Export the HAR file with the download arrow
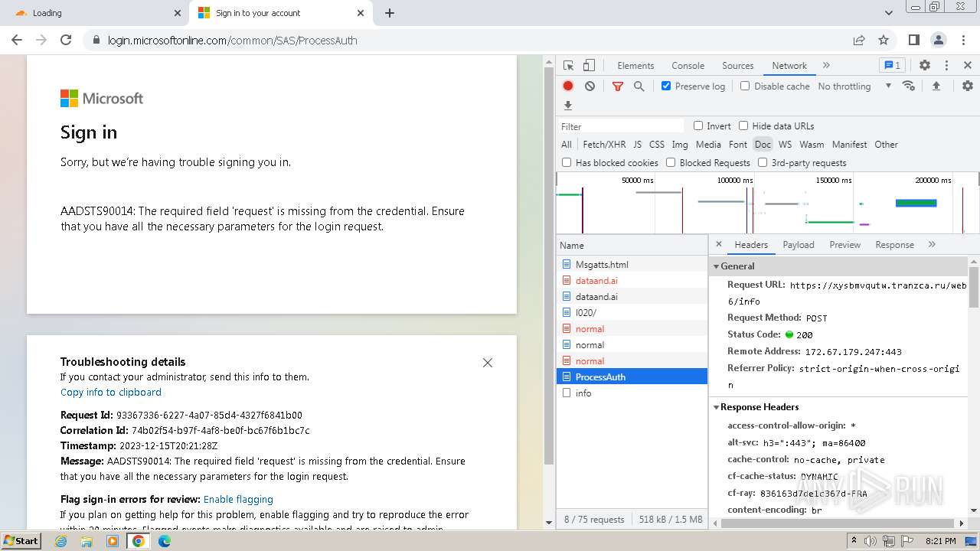The width and height of the screenshot is (980, 551). point(568,106)
